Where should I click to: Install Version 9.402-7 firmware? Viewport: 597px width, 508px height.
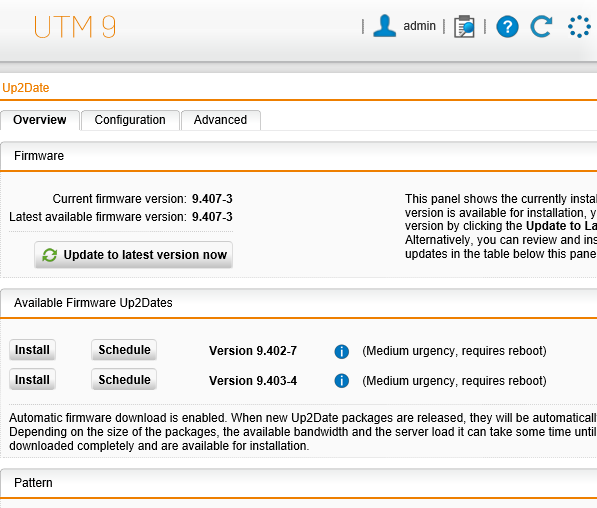(32, 350)
